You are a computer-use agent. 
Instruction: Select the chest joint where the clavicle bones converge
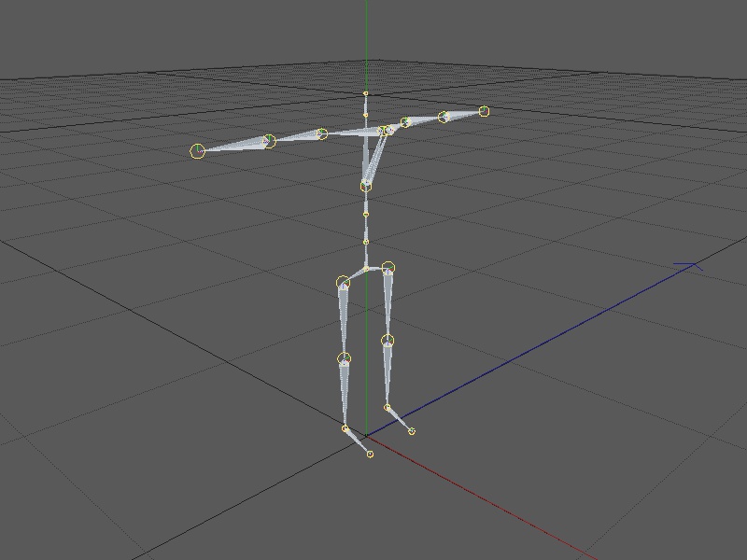pos(365,185)
